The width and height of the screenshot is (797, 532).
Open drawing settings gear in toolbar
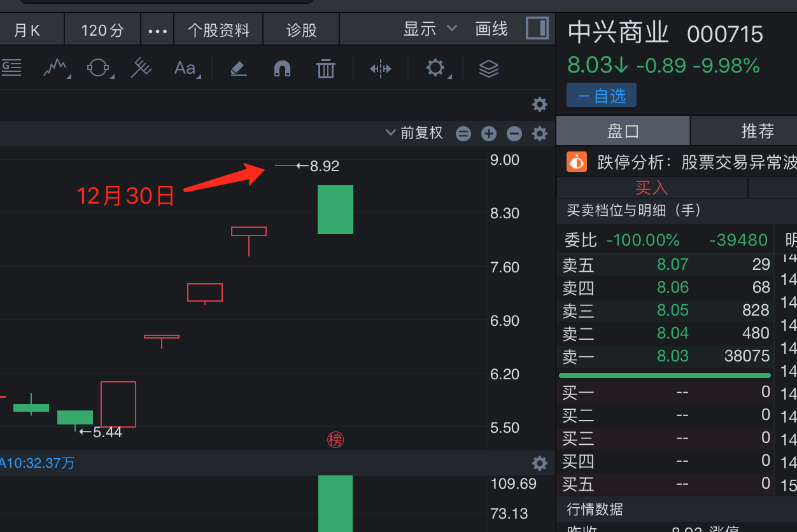coord(435,67)
